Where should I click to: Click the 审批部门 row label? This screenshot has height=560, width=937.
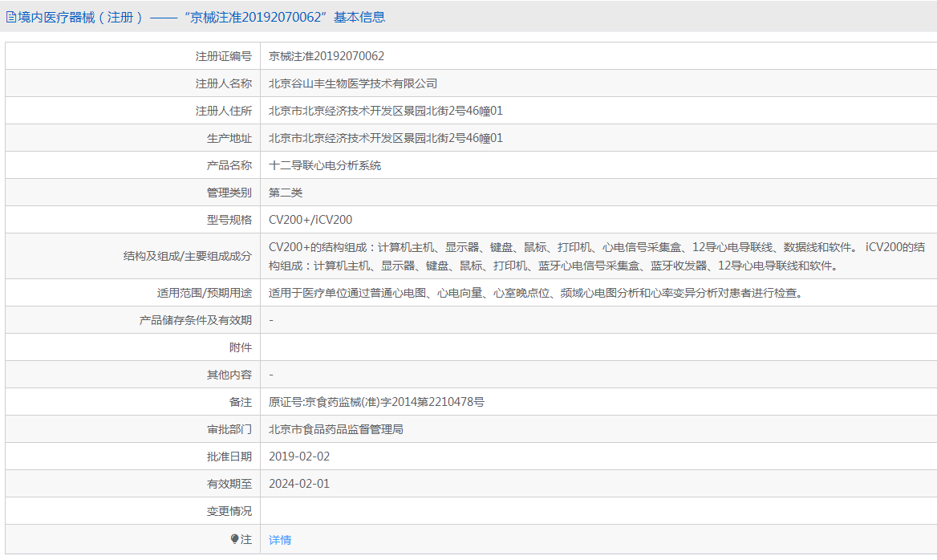point(229,429)
